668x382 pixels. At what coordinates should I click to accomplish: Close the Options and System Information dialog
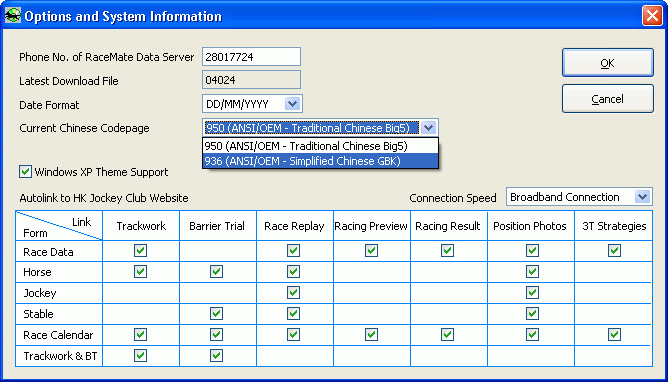652,16
